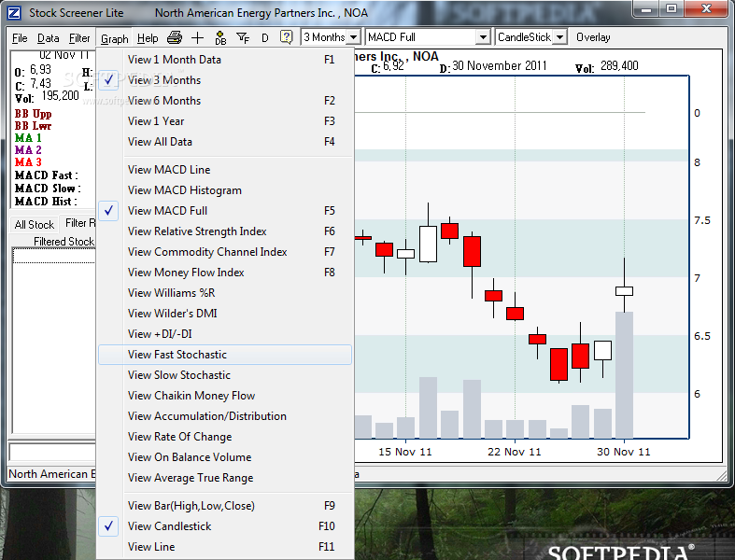
Task: Choose View Bar(High,Low,Close)
Action: tap(225, 506)
